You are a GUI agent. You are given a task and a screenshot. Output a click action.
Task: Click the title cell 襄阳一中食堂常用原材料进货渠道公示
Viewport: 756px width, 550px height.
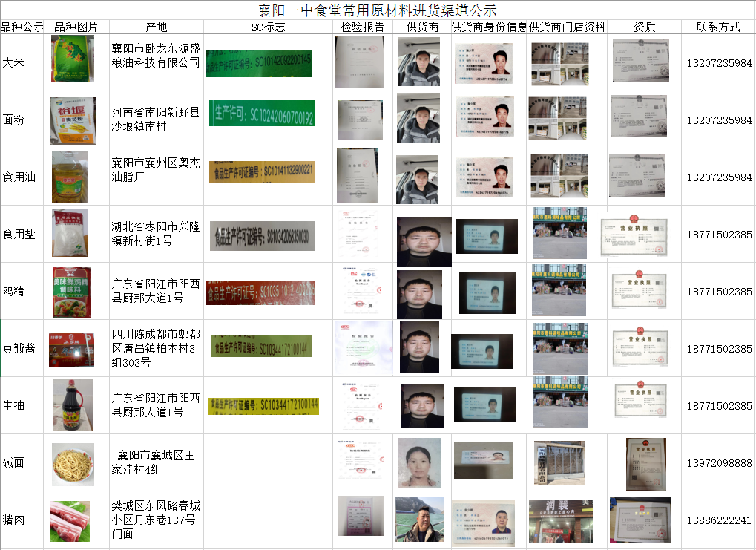pyautogui.click(x=377, y=10)
